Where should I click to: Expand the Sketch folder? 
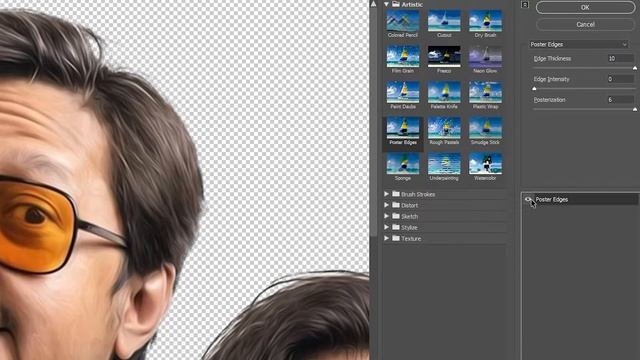(x=386, y=216)
